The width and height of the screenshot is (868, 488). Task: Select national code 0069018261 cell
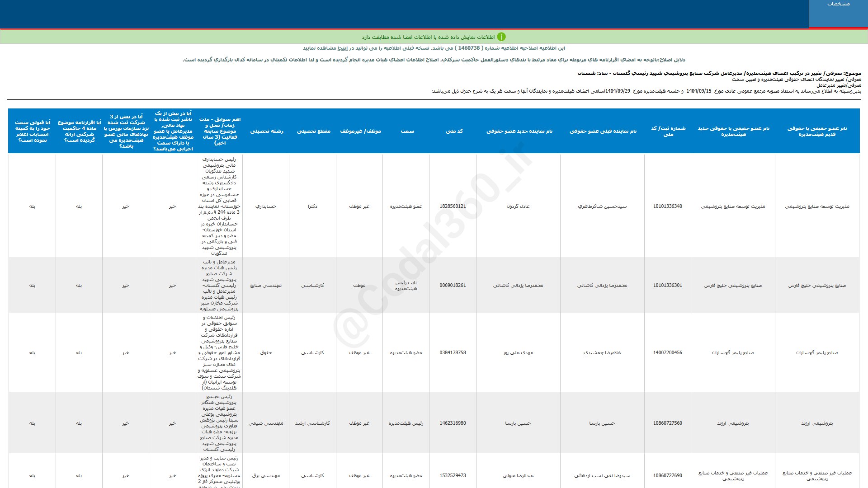point(453,285)
